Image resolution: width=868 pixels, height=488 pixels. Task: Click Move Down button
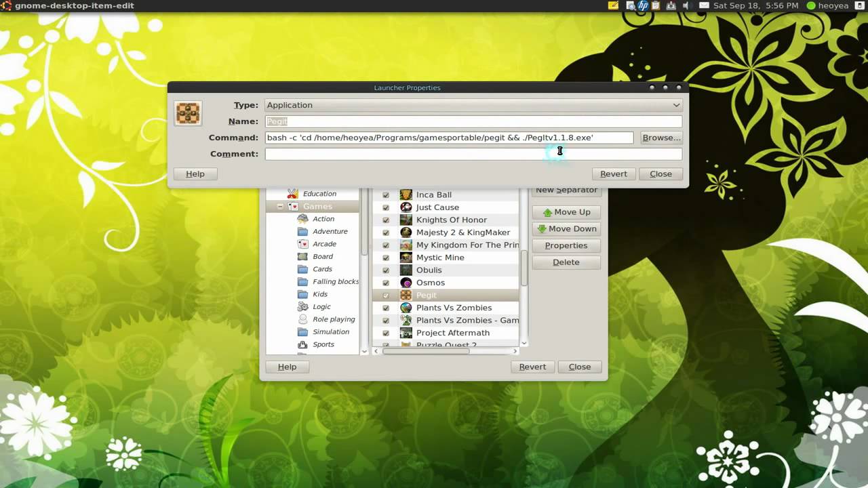tap(566, 229)
